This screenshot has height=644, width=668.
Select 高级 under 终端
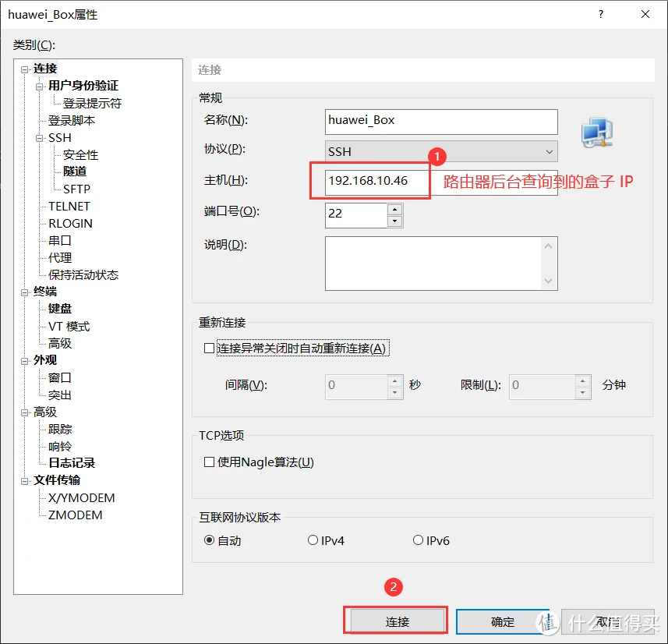point(60,343)
